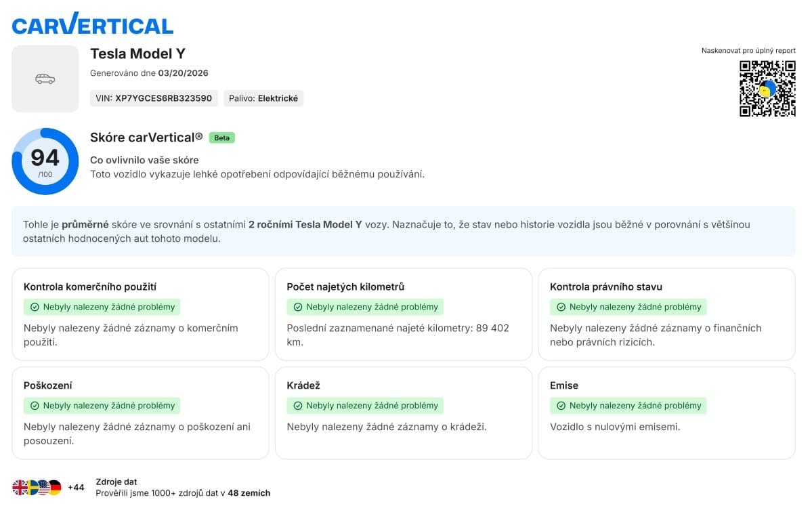Click the carVertical logo

click(92, 24)
